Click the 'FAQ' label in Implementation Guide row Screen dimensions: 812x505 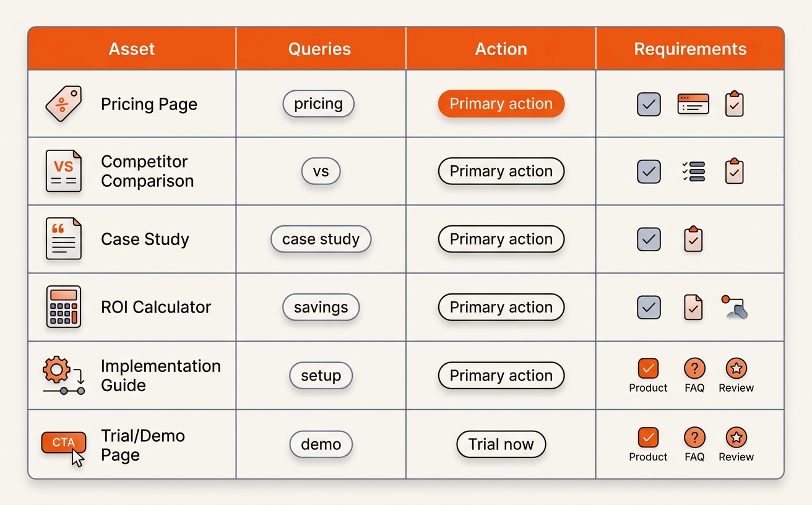pos(694,388)
